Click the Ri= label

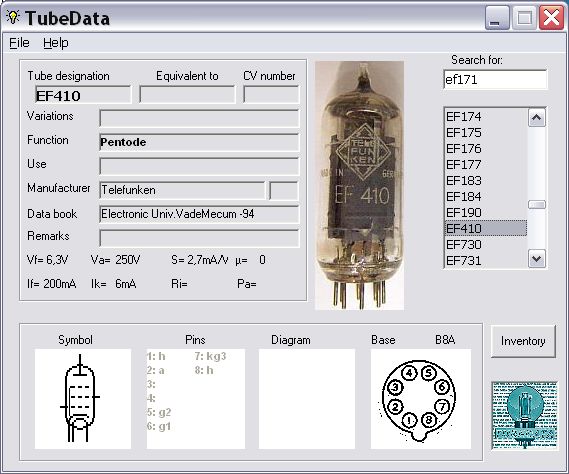[179, 284]
